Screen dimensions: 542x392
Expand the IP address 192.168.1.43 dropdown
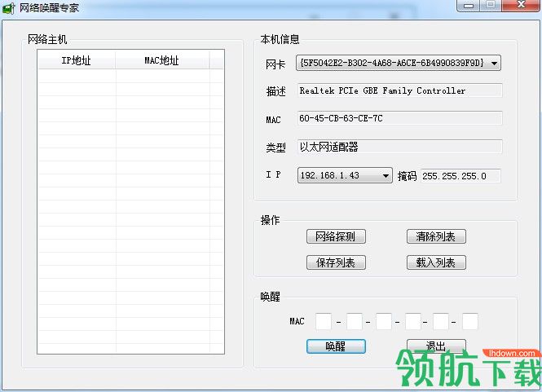345,175
